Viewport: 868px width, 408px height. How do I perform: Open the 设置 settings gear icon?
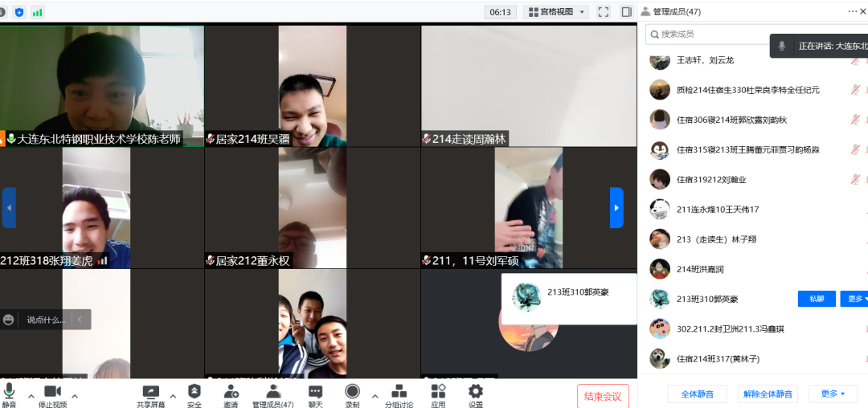(x=476, y=392)
